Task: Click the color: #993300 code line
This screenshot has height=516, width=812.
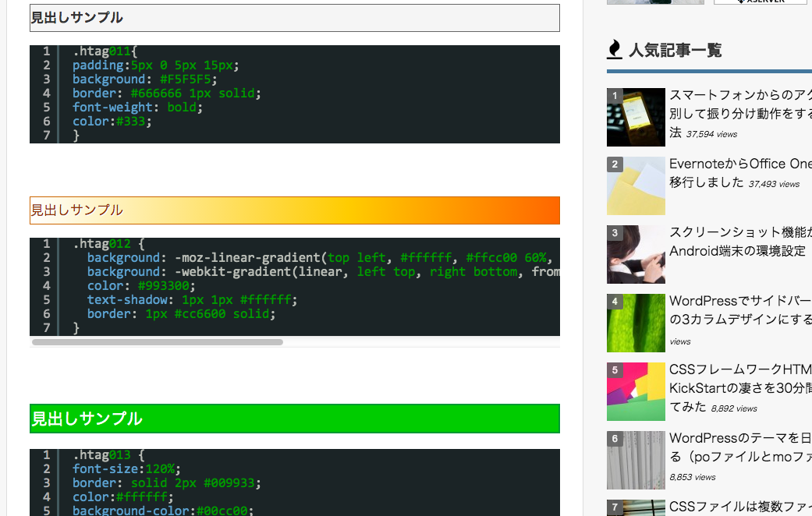Action: 141,286
